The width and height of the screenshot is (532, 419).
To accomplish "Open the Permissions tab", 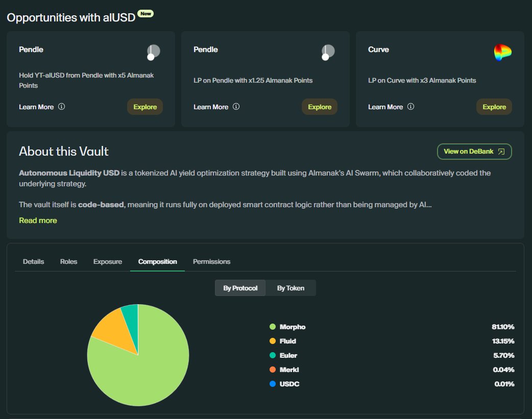I will (x=212, y=262).
